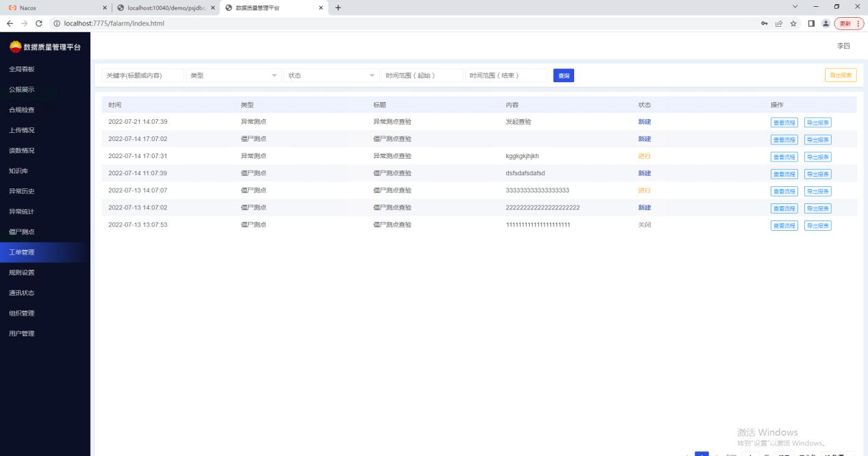Click the new tab plus icon
This screenshot has width=868, height=456.
(x=338, y=8)
